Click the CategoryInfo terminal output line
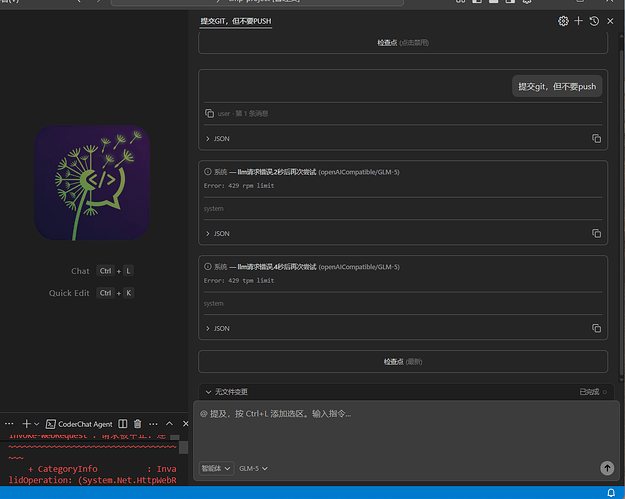 click(102, 469)
